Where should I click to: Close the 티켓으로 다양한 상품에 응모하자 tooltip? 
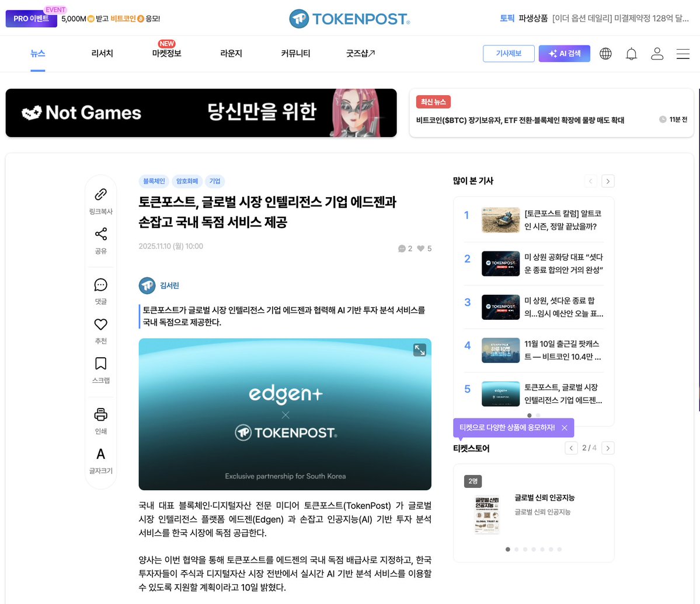point(565,428)
